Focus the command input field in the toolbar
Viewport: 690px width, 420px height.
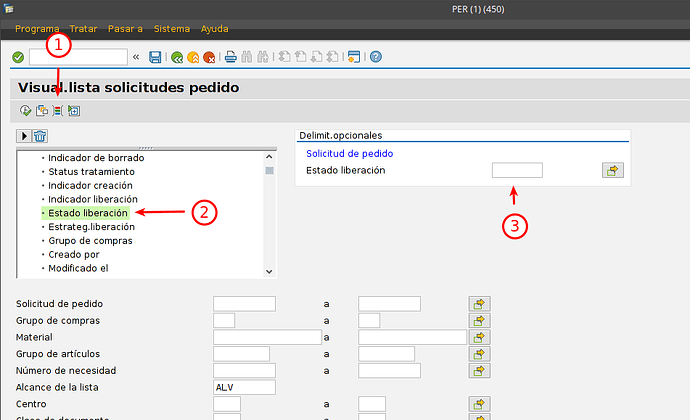point(78,57)
